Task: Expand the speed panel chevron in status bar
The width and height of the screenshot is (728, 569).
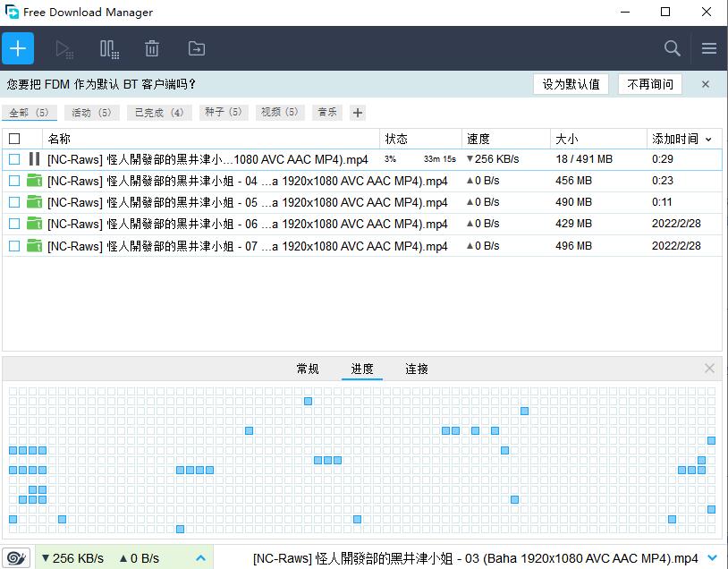Action: (x=200, y=558)
